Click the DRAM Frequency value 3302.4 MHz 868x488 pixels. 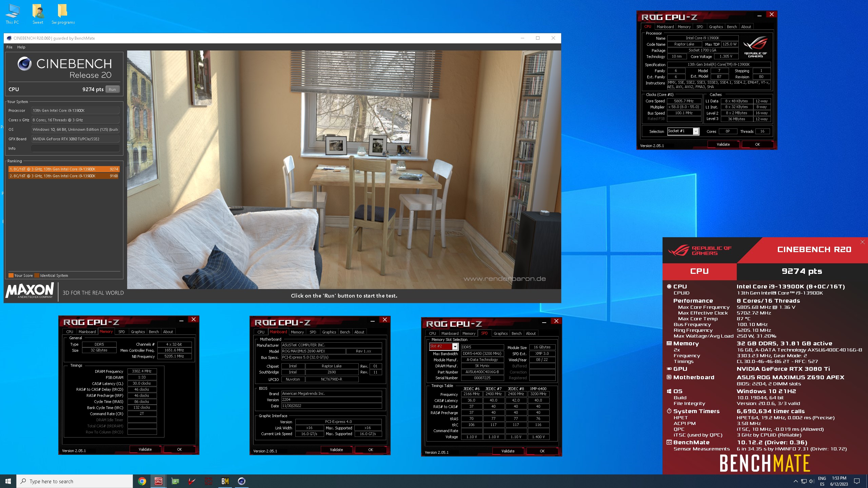click(x=142, y=371)
